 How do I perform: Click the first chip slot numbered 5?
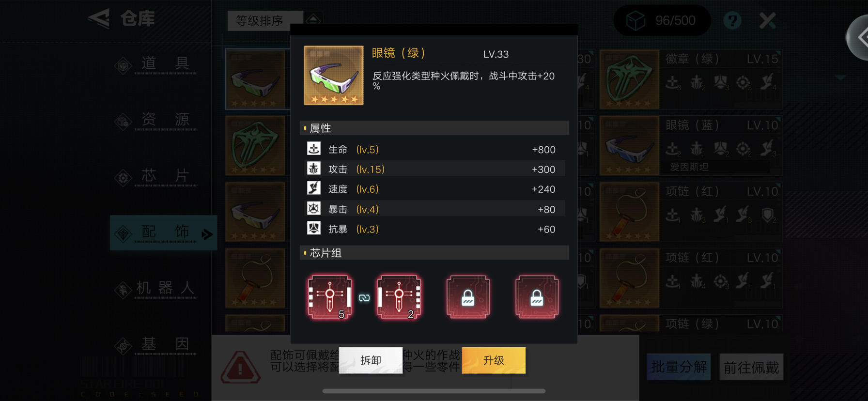coord(330,297)
